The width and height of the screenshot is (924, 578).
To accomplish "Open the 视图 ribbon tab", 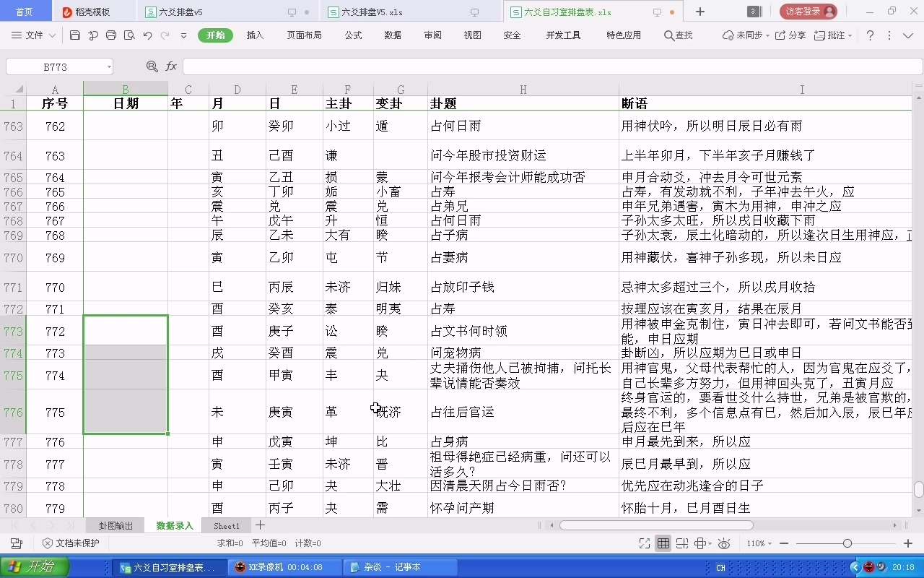I will pos(472,35).
